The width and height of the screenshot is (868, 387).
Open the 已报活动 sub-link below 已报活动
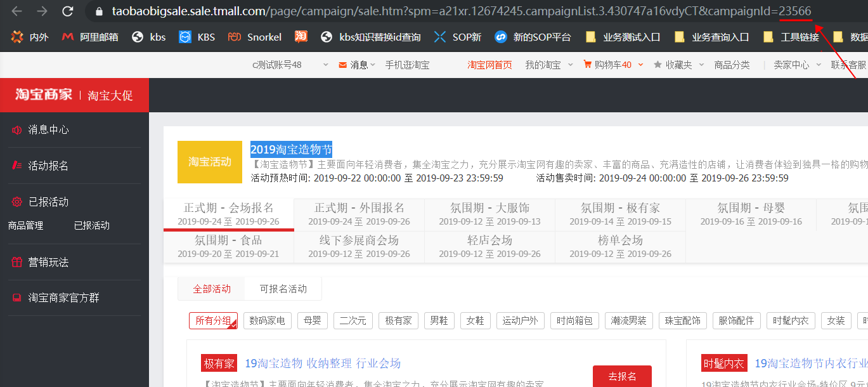point(92,225)
